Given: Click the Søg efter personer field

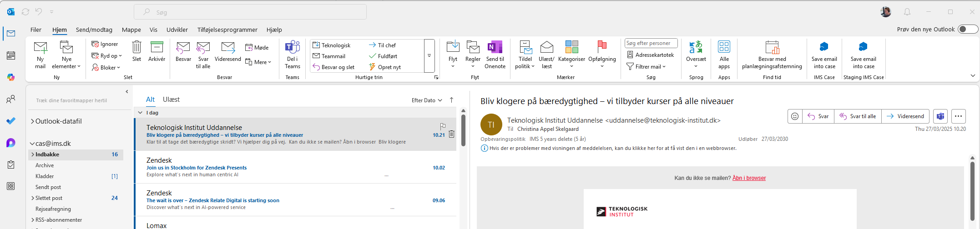Looking at the screenshot, I should (x=651, y=43).
